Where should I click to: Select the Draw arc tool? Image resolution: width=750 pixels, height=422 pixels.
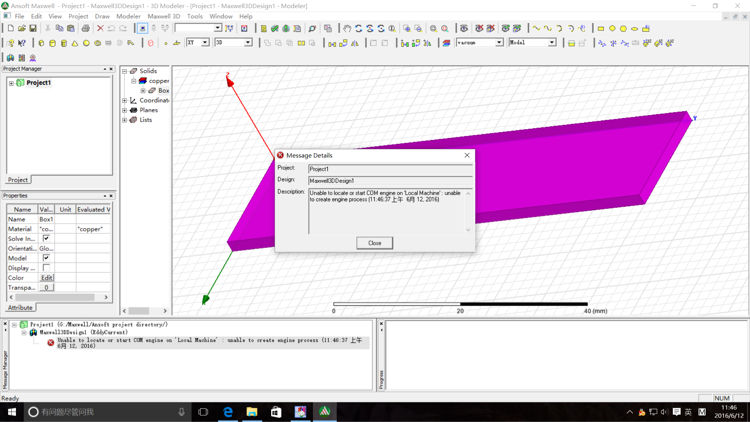pyautogui.click(x=559, y=28)
